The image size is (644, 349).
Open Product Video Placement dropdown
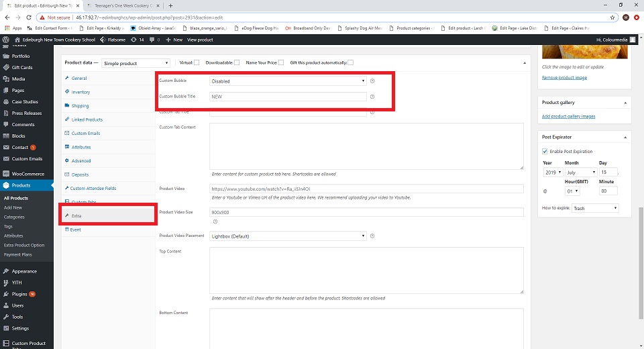[x=288, y=236]
